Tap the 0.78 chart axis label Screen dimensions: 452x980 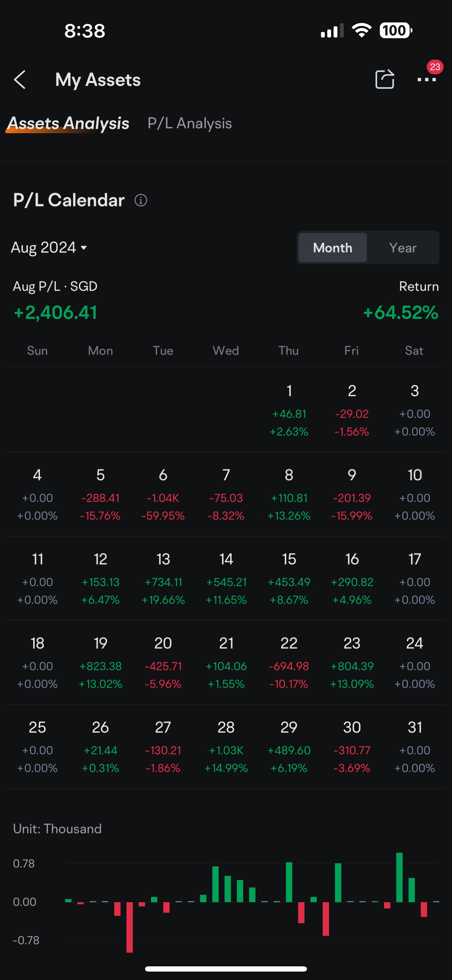(24, 863)
